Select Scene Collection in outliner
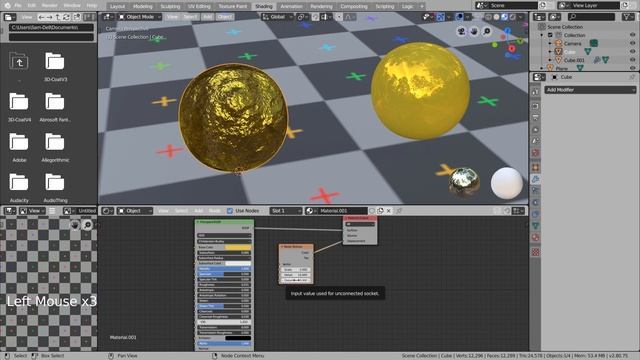 pos(565,27)
